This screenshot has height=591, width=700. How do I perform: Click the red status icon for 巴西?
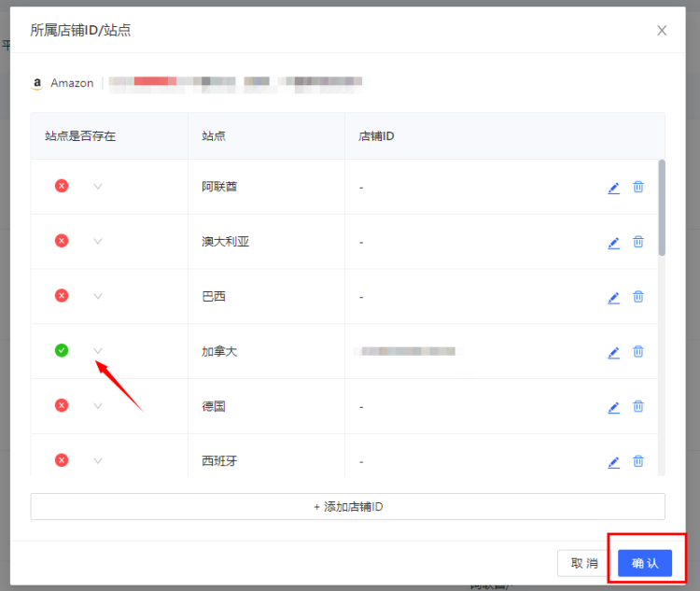62,296
